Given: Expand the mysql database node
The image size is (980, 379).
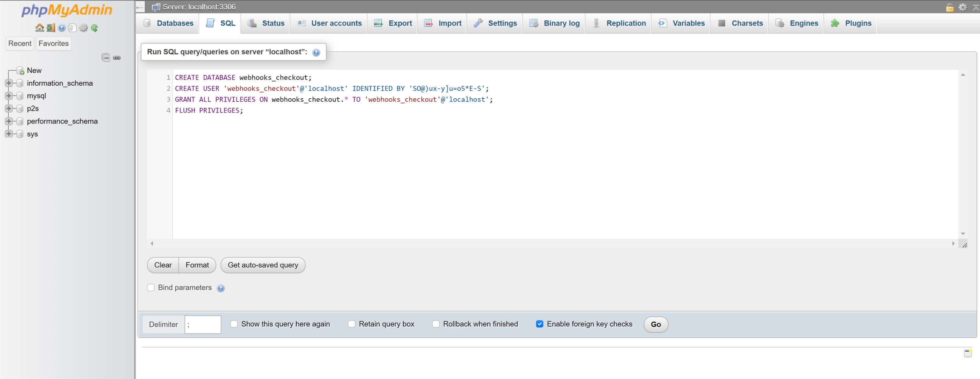Looking at the screenshot, I should click(x=8, y=96).
